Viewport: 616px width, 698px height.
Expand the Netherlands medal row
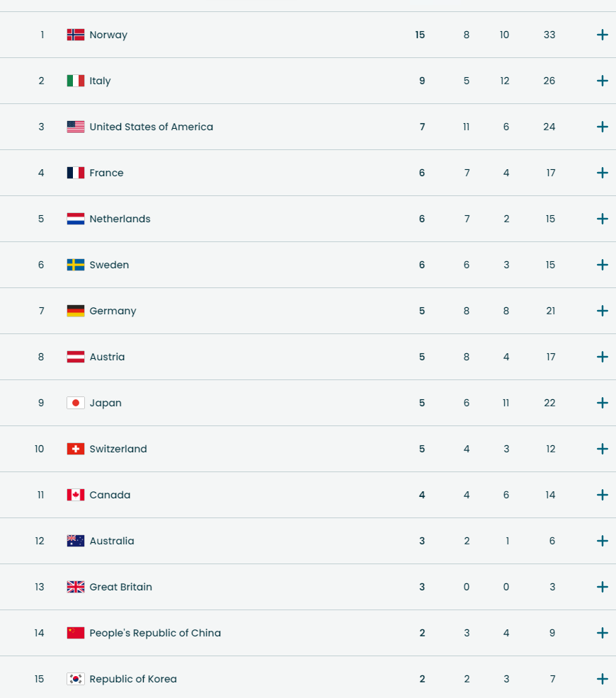tap(603, 219)
